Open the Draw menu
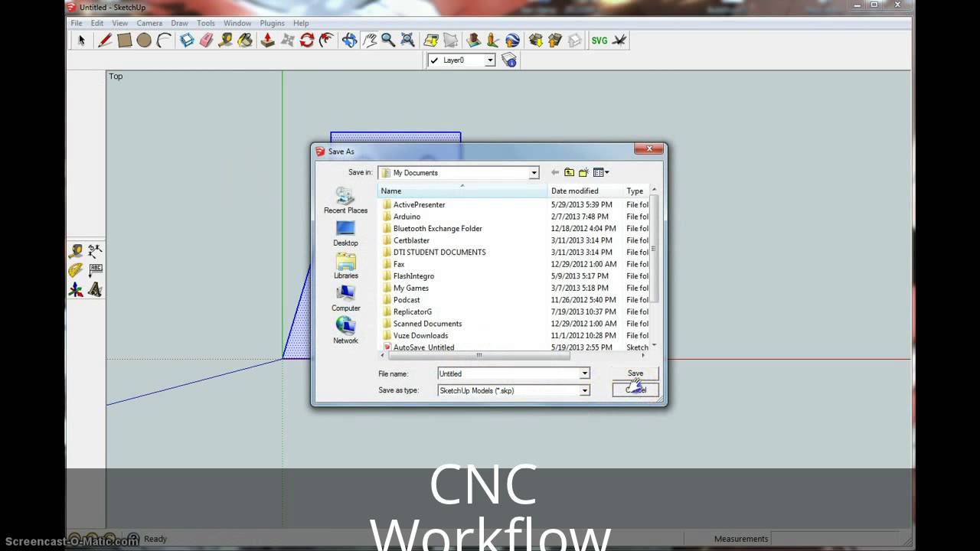This screenshot has width=980, height=551. (x=179, y=23)
